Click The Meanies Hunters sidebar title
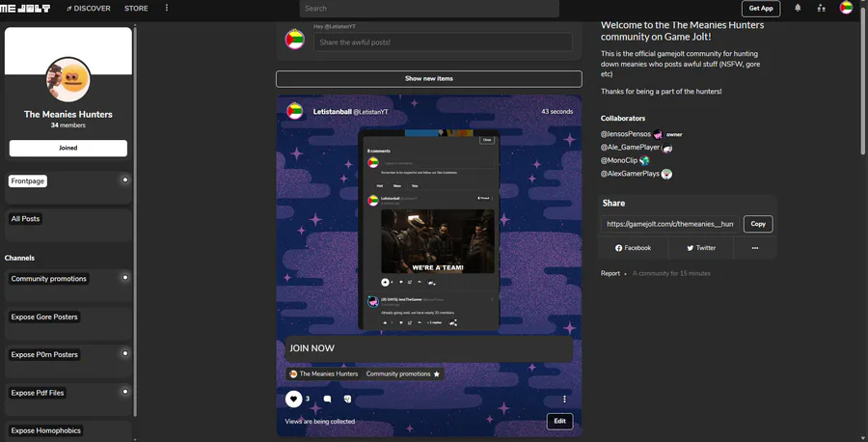 point(68,114)
